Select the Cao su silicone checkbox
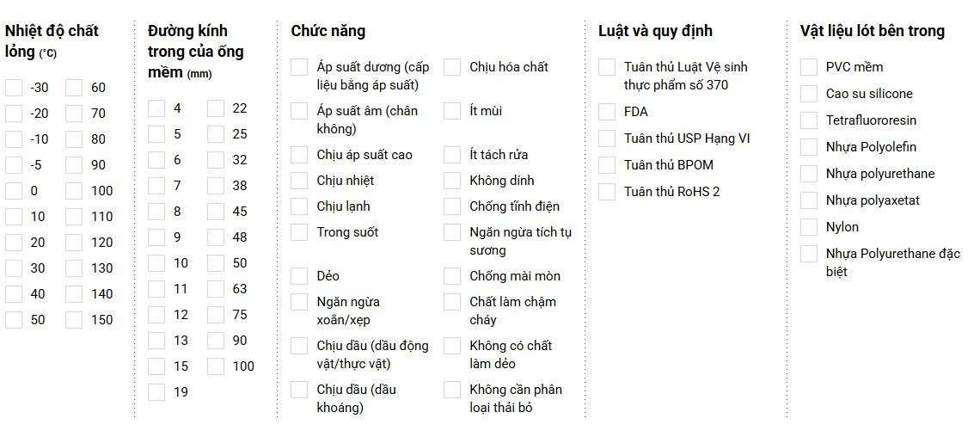Image resolution: width=980 pixels, height=443 pixels. coord(809,94)
